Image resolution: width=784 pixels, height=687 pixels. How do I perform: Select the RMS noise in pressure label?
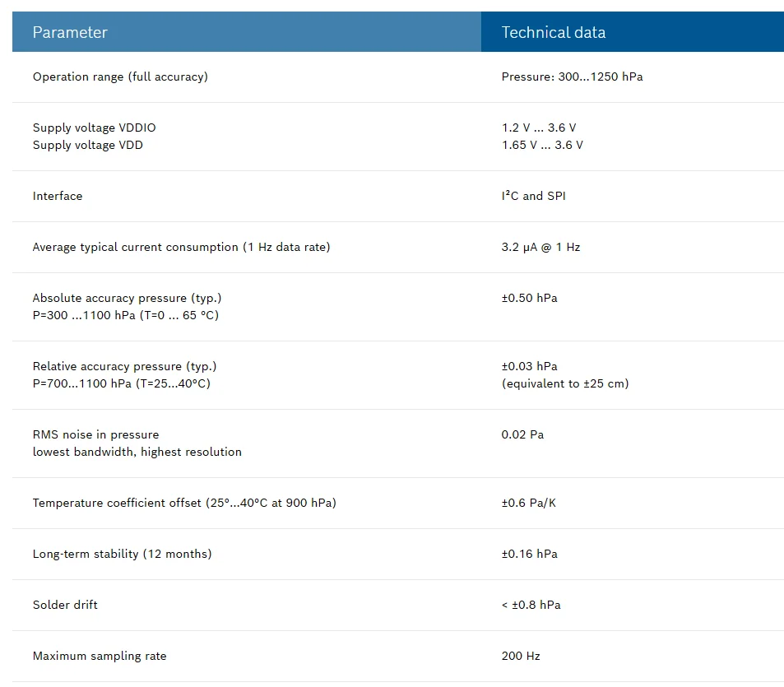coord(95,434)
